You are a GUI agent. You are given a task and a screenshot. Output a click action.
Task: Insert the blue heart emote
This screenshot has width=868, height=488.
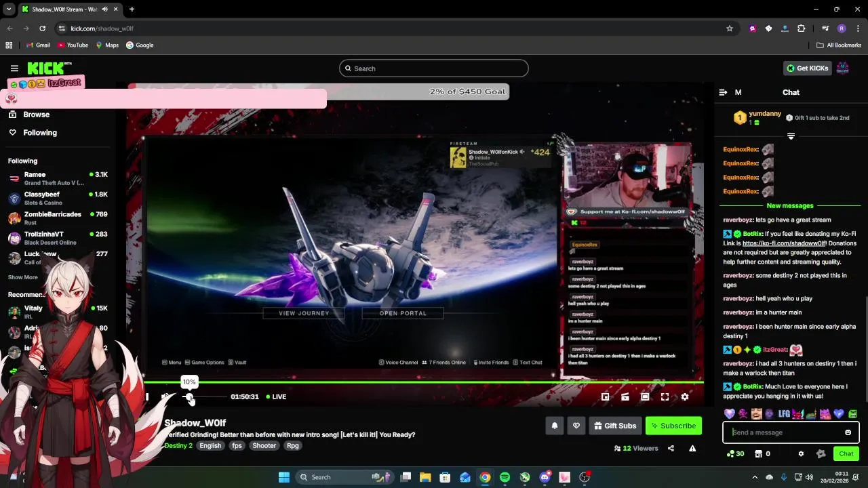[x=839, y=413]
